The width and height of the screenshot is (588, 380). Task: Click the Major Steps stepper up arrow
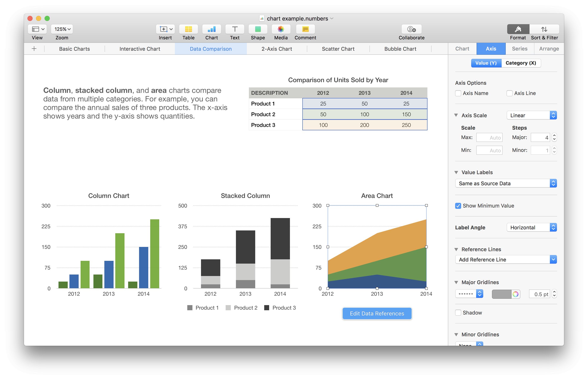pyautogui.click(x=554, y=135)
